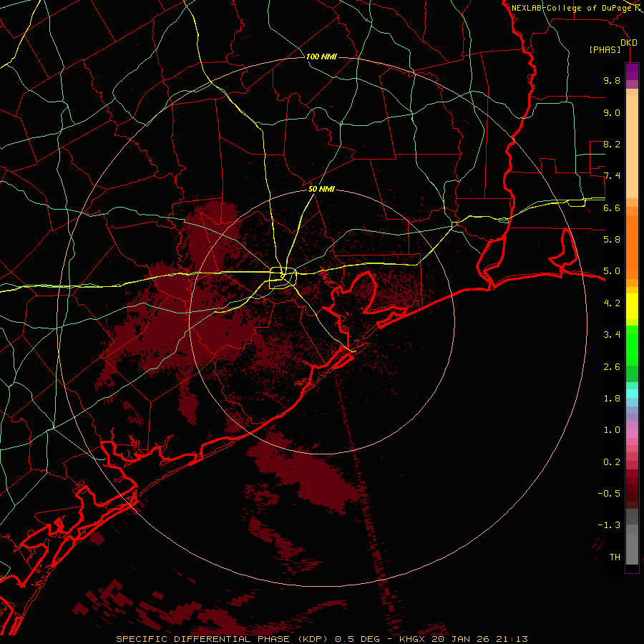Click the 100 NMI range ring label
644x644 pixels.
[321, 57]
